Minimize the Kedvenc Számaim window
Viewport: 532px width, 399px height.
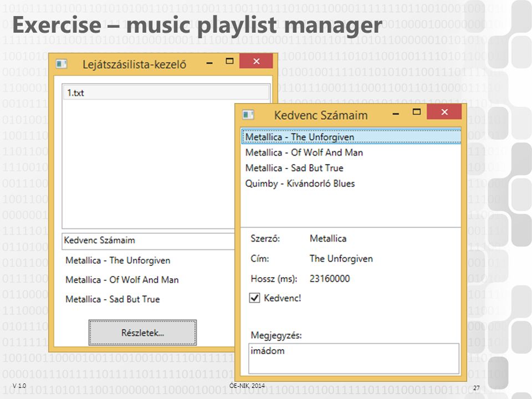(396, 114)
